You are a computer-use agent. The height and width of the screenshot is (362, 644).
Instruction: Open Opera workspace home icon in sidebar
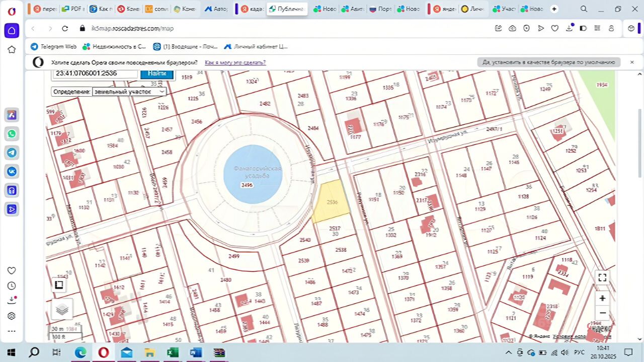pyautogui.click(x=12, y=30)
